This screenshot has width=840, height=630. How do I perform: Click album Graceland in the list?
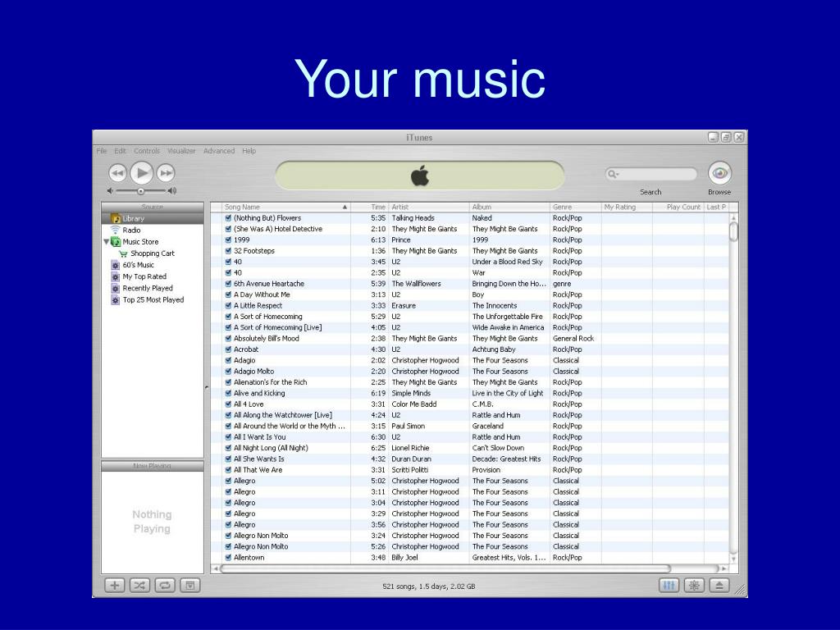coord(487,426)
